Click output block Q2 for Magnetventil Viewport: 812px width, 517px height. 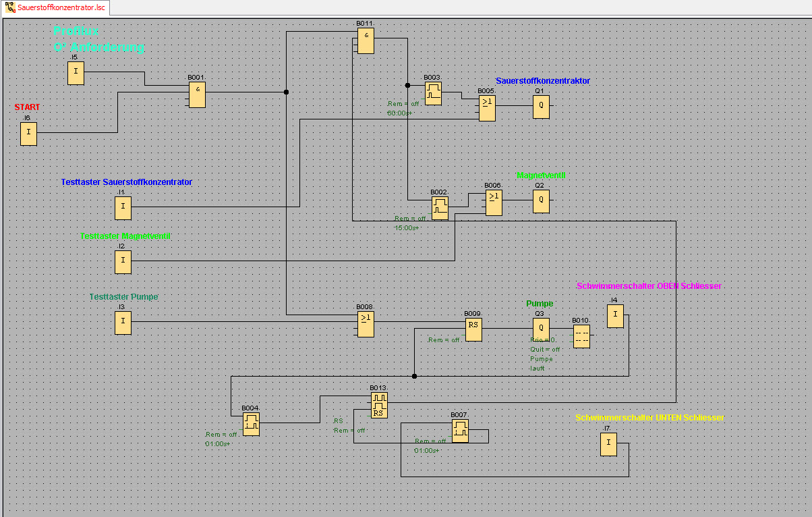(541, 201)
